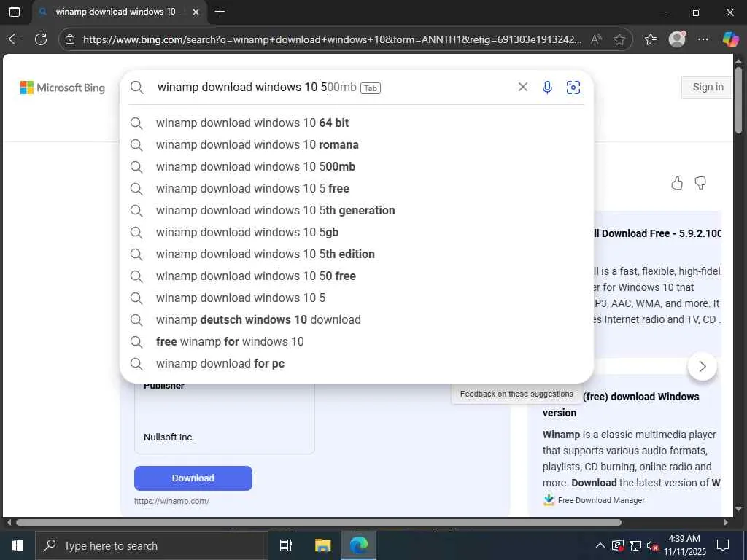Screen dimensions: 747x560
Task: Toggle the Read aloud icon
Action: pyautogui.click(x=596, y=39)
